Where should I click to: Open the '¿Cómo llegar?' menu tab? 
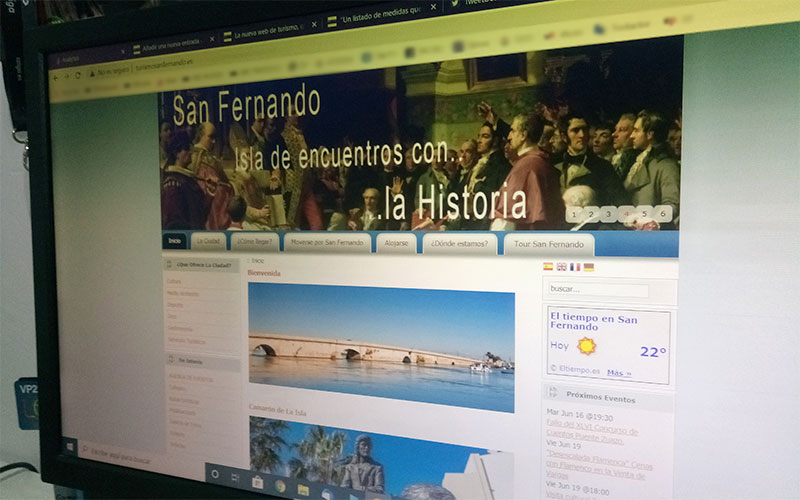click(x=255, y=242)
